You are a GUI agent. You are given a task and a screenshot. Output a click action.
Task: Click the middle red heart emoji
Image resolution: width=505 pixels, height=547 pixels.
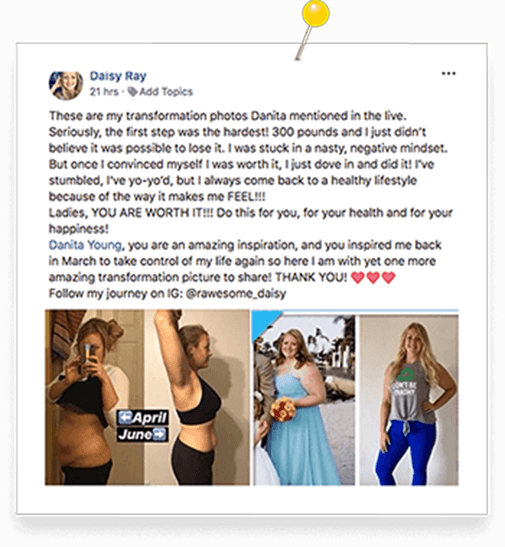point(373,278)
